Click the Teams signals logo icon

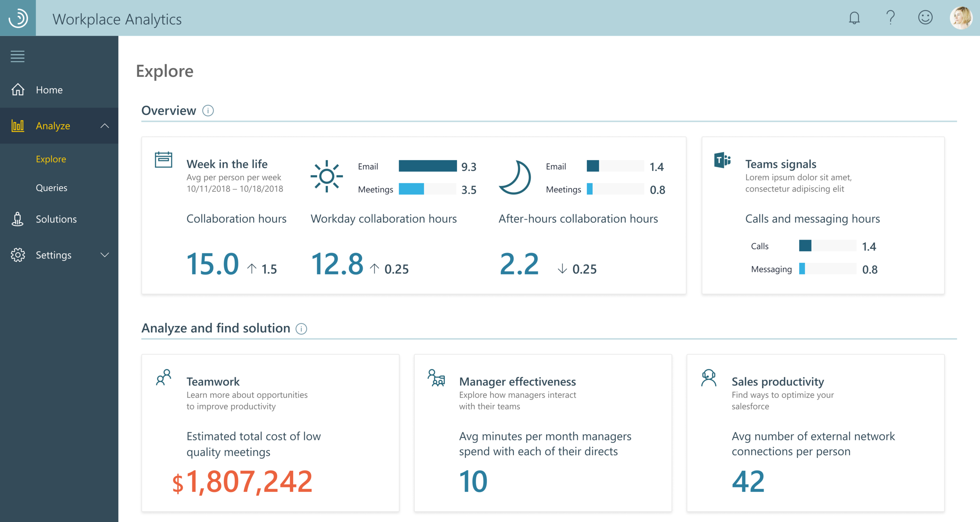722,160
